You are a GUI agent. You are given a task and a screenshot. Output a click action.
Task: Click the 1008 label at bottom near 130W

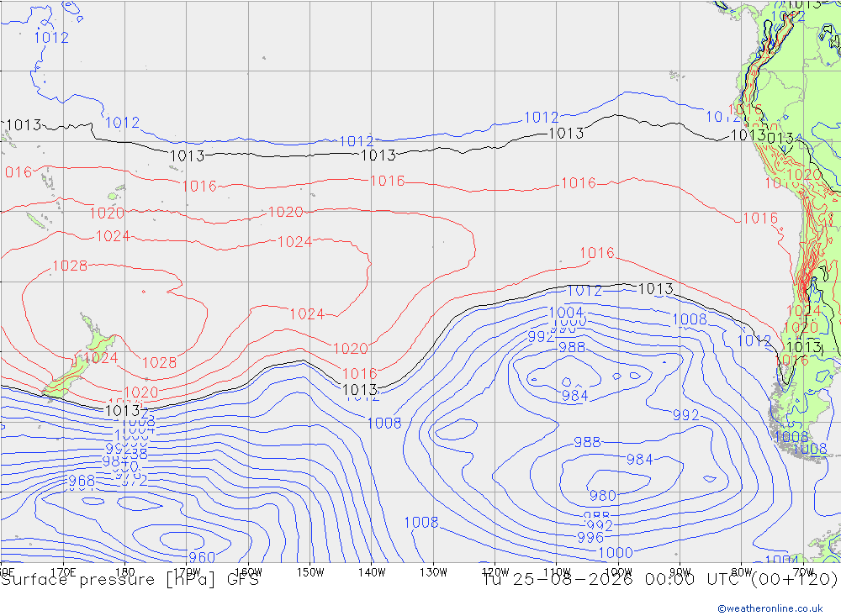point(421,522)
